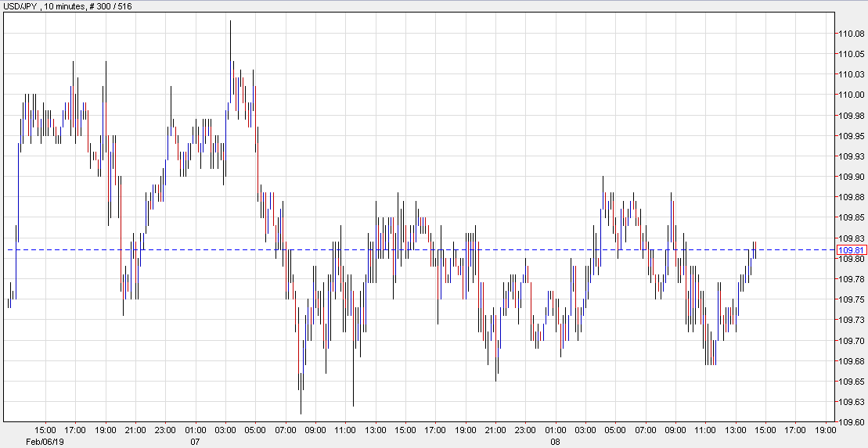
Task: Click the USD/JPY chart title text
Action: click(67, 6)
